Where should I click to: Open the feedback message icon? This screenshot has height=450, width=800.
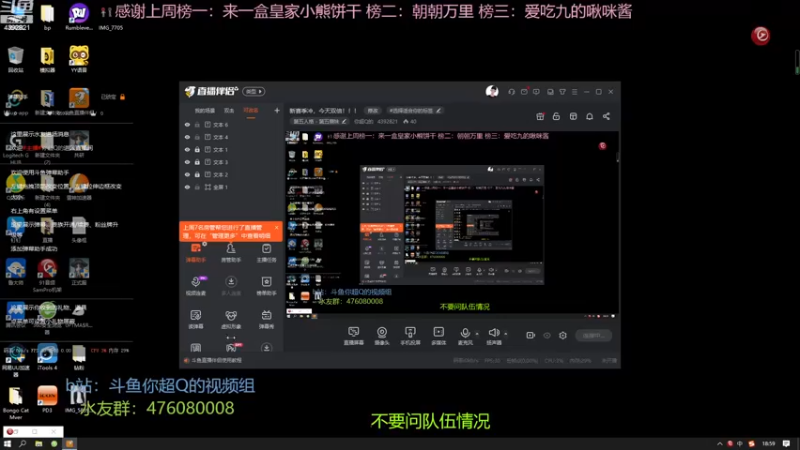click(x=536, y=92)
